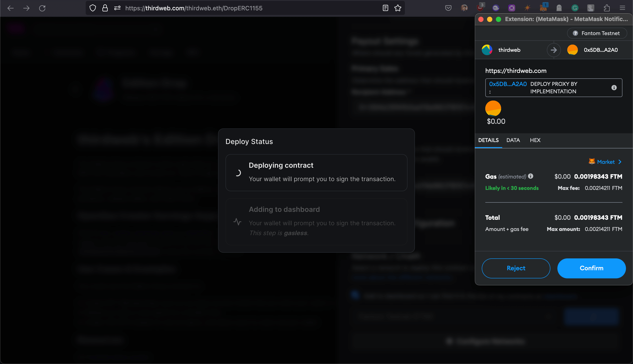Click the Save to Pocket icon
Image resolution: width=633 pixels, height=364 pixels.
[448, 8]
